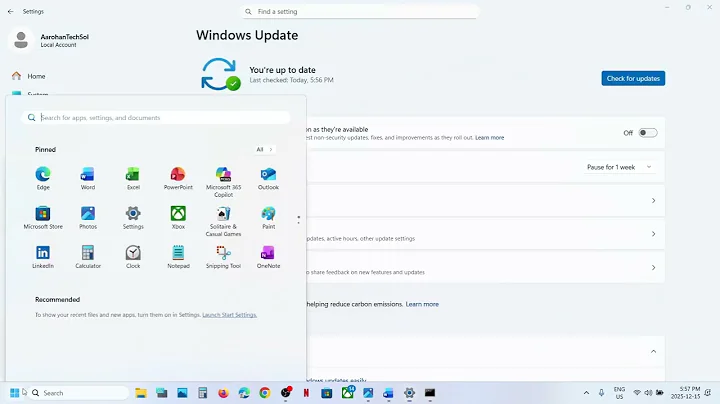Screen dimensions: 720x404
Task: Launch the Paint app
Action: coord(268,218)
